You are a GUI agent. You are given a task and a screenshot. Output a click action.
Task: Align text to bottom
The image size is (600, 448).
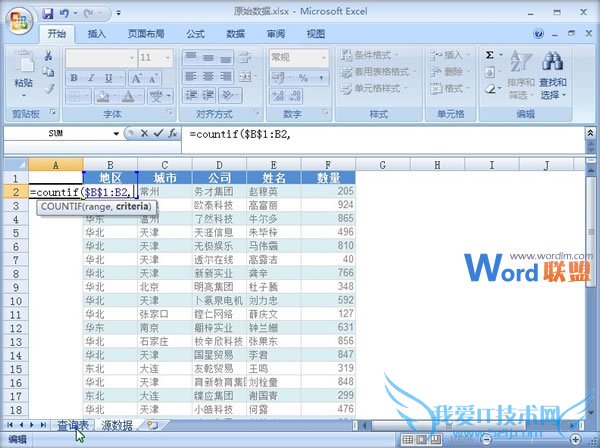coord(225,57)
